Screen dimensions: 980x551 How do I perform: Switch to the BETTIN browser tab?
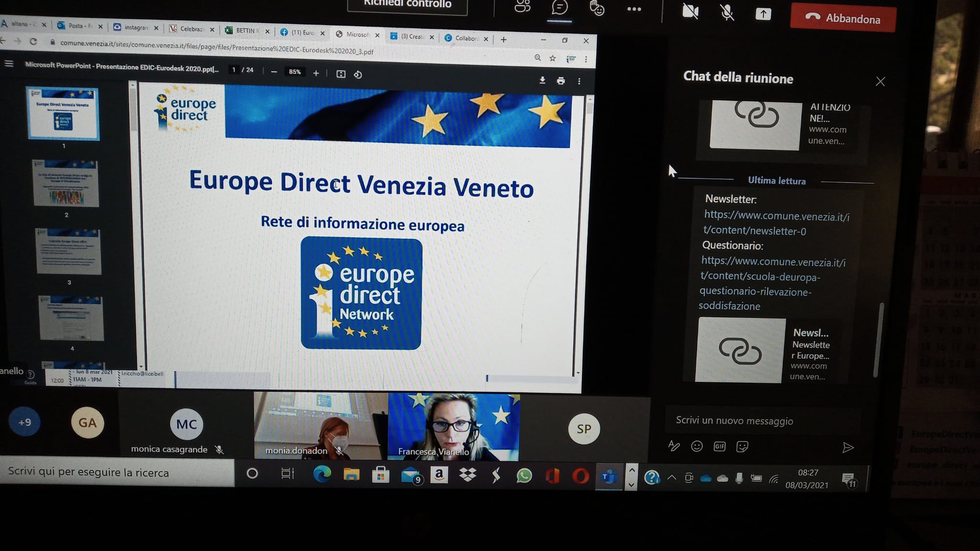click(246, 30)
